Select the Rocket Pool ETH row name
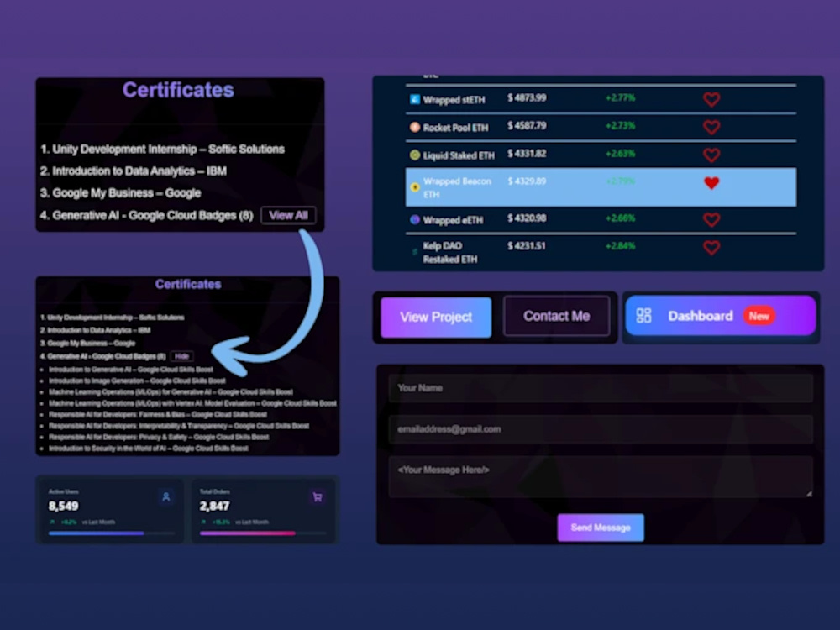The width and height of the screenshot is (840, 630). click(x=455, y=128)
